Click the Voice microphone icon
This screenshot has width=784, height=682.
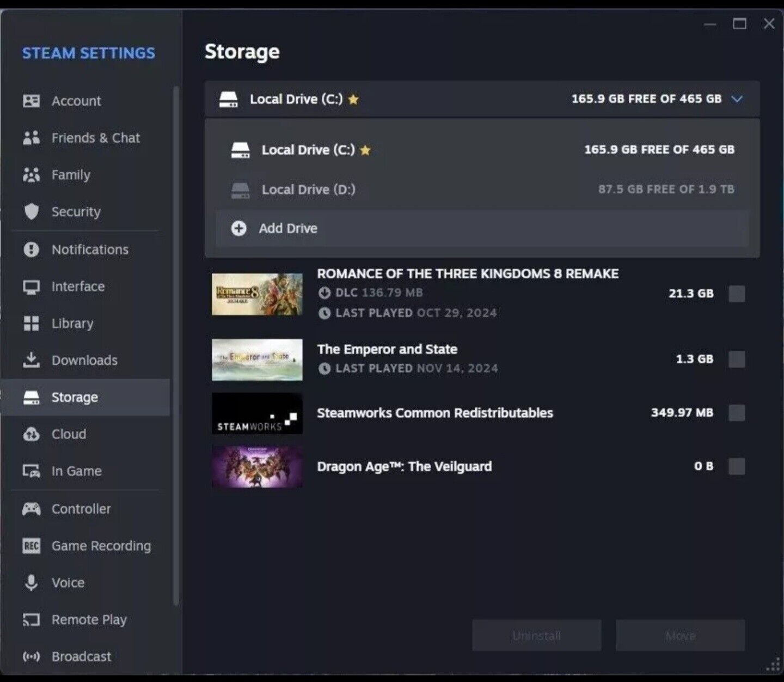click(31, 583)
